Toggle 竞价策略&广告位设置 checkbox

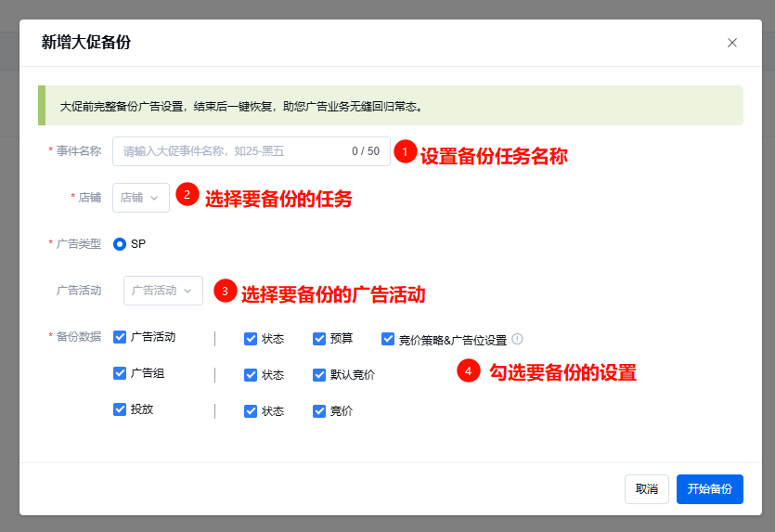coord(388,339)
